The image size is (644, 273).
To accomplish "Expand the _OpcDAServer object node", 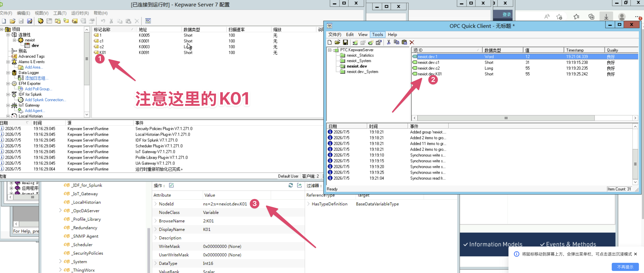I will (60, 211).
